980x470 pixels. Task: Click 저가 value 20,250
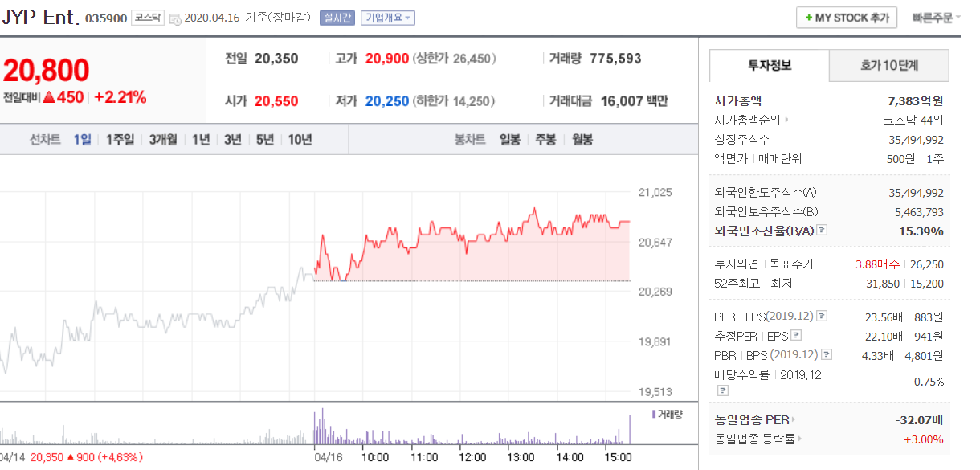tap(387, 101)
